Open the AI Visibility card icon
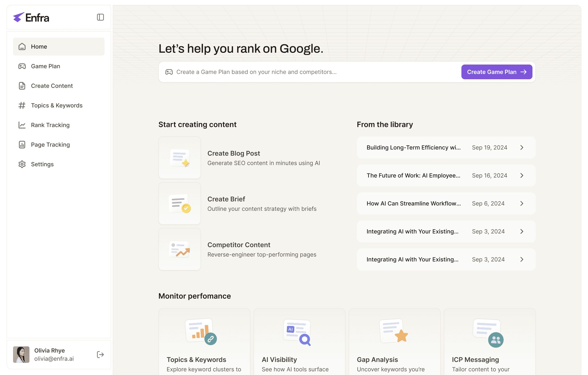 tap(297, 332)
